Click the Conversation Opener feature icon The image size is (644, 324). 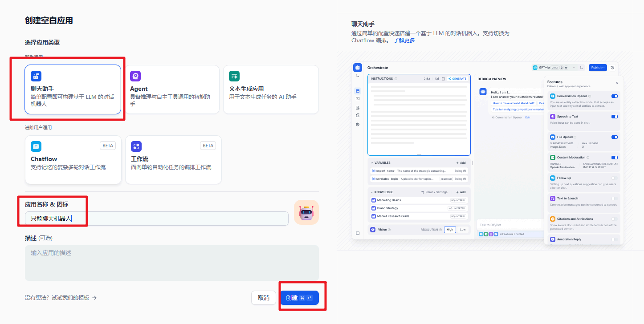553,96
